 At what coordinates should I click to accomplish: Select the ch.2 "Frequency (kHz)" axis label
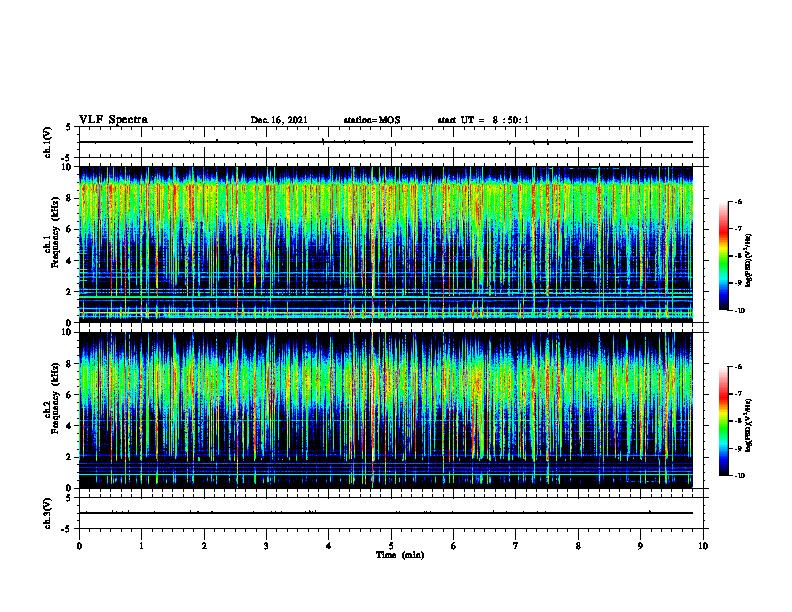click(55, 398)
